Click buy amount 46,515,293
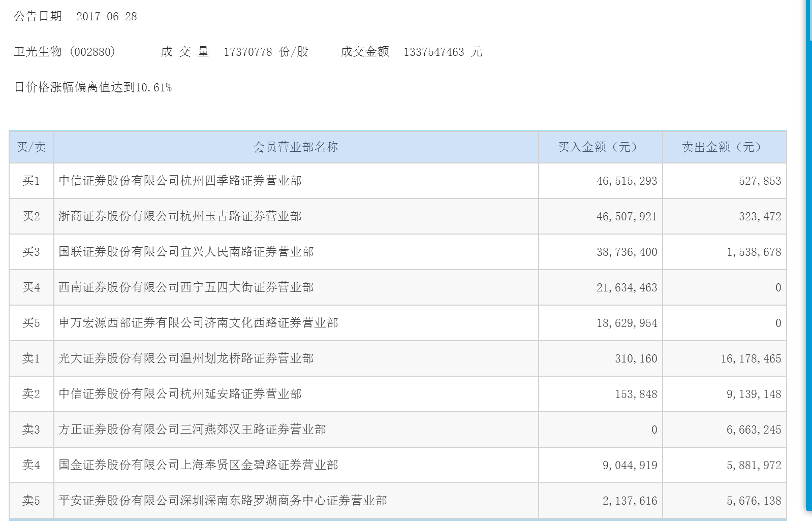Screen dimensions: 812x528 (x=627, y=181)
